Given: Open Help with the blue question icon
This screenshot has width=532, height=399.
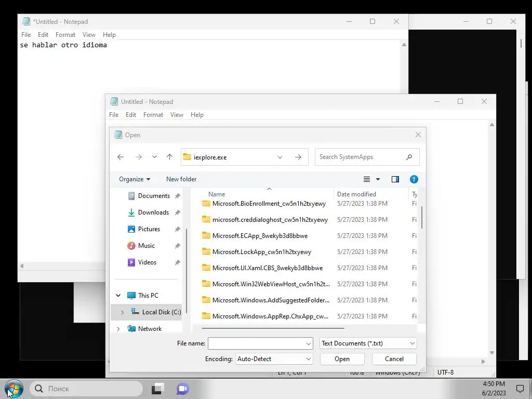Looking at the screenshot, I should [414, 179].
